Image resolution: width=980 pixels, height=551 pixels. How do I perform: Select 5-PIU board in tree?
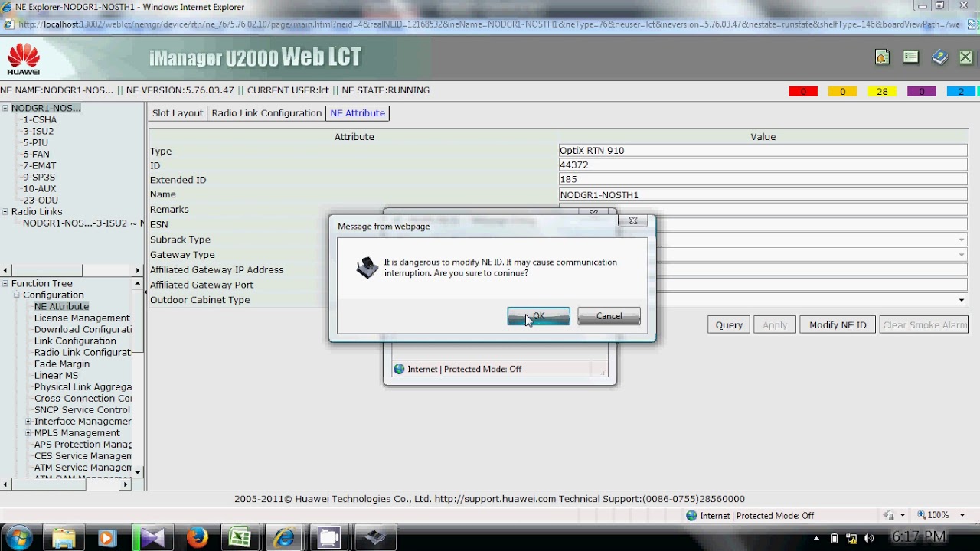35,142
